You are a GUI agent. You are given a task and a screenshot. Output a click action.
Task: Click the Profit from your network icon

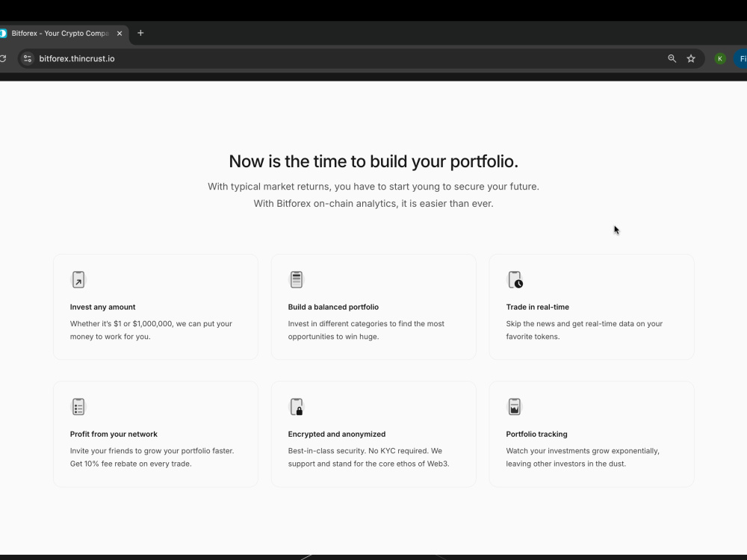pyautogui.click(x=78, y=407)
